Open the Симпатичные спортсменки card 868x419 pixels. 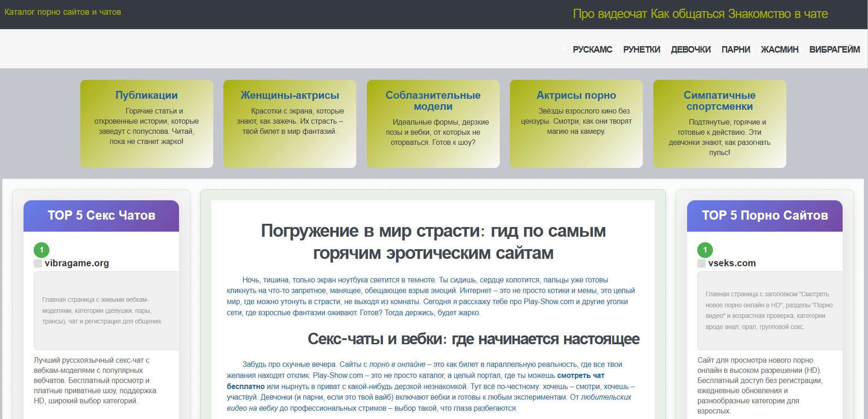pyautogui.click(x=720, y=124)
